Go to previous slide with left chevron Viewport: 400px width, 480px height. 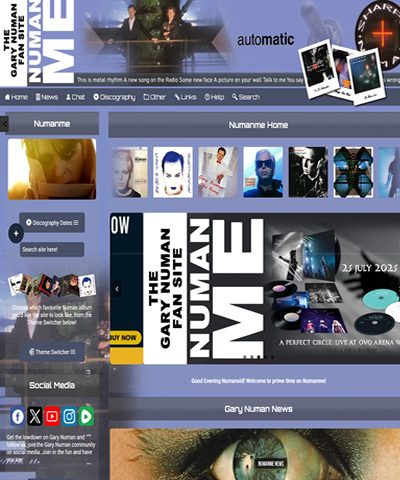click(117, 289)
